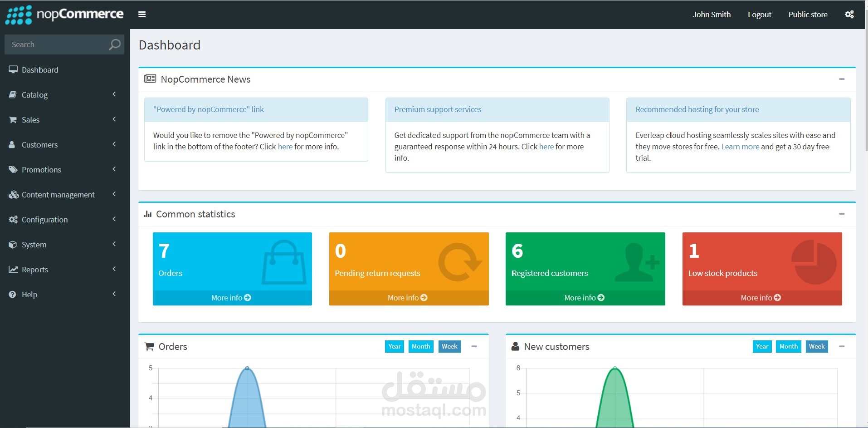Image resolution: width=868 pixels, height=428 pixels.
Task: Open the Dashboard menu item
Action: pyautogui.click(x=65, y=70)
